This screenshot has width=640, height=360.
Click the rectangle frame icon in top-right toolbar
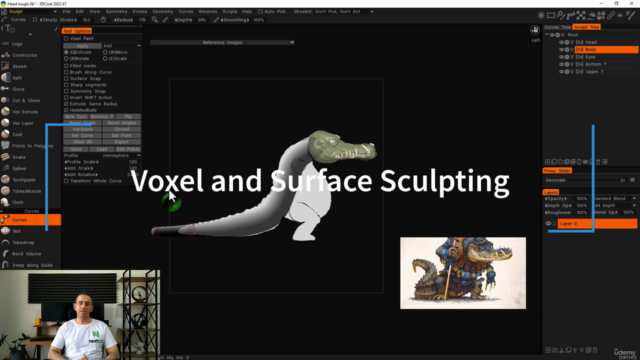click(551, 16)
